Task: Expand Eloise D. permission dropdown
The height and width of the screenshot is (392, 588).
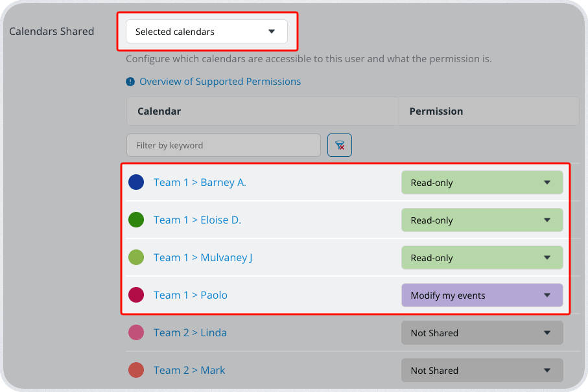Action: point(482,220)
